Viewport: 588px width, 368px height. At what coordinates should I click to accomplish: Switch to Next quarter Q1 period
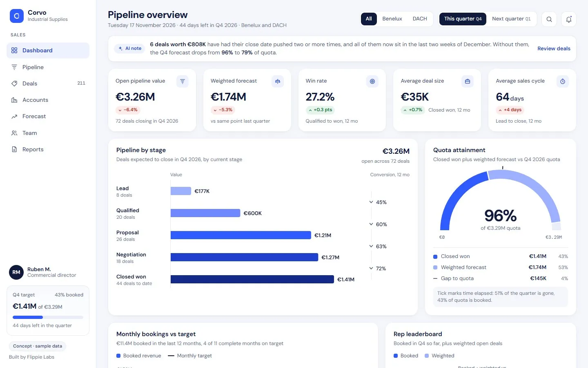511,19
